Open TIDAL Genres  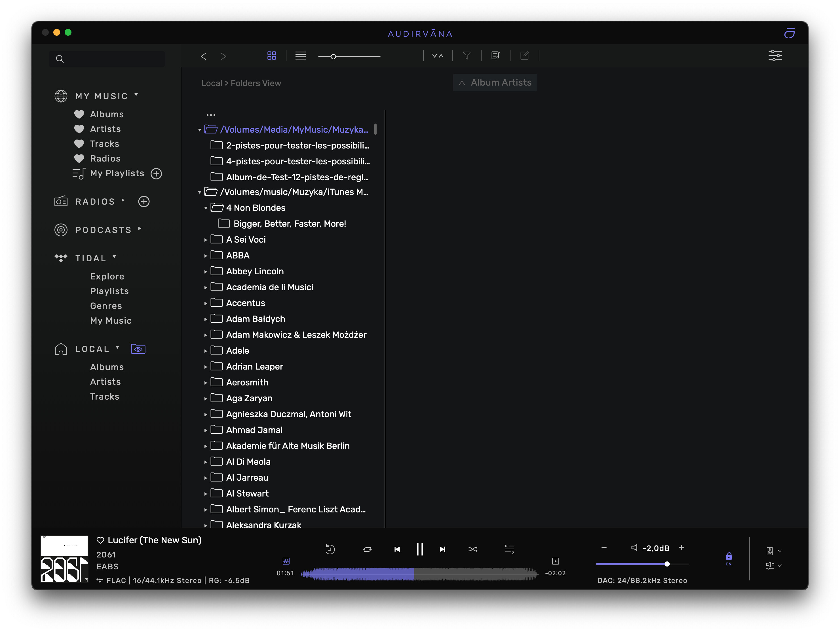[106, 306]
